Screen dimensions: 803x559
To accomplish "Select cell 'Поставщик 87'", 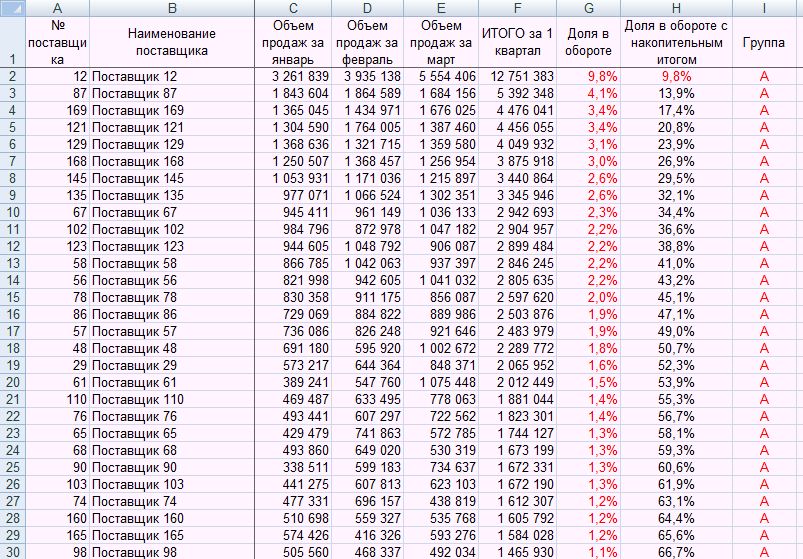I will (172, 94).
